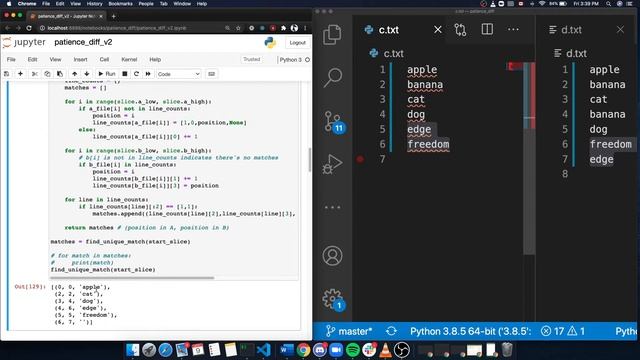The image size is (640, 360).
Task: Synchronize changes icon in VS Code status bar
Action: [x=391, y=331]
